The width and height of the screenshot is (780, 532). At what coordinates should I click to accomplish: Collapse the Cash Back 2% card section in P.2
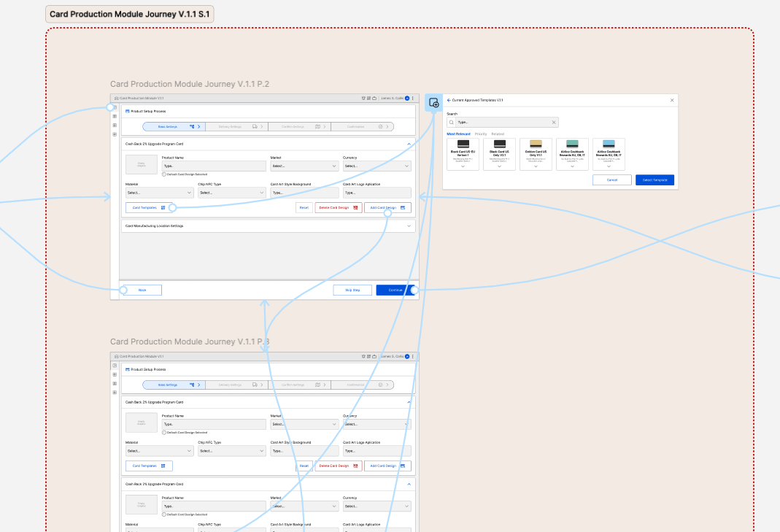409,144
